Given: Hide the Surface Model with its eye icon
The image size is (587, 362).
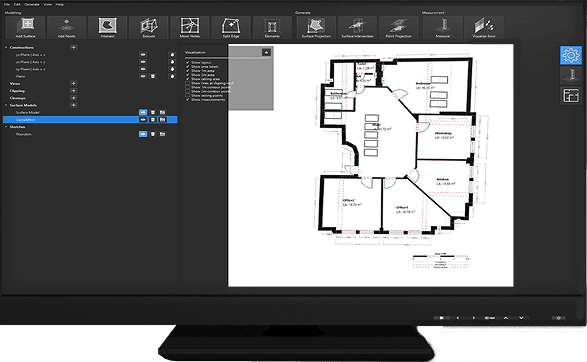Looking at the screenshot, I should coord(143,112).
